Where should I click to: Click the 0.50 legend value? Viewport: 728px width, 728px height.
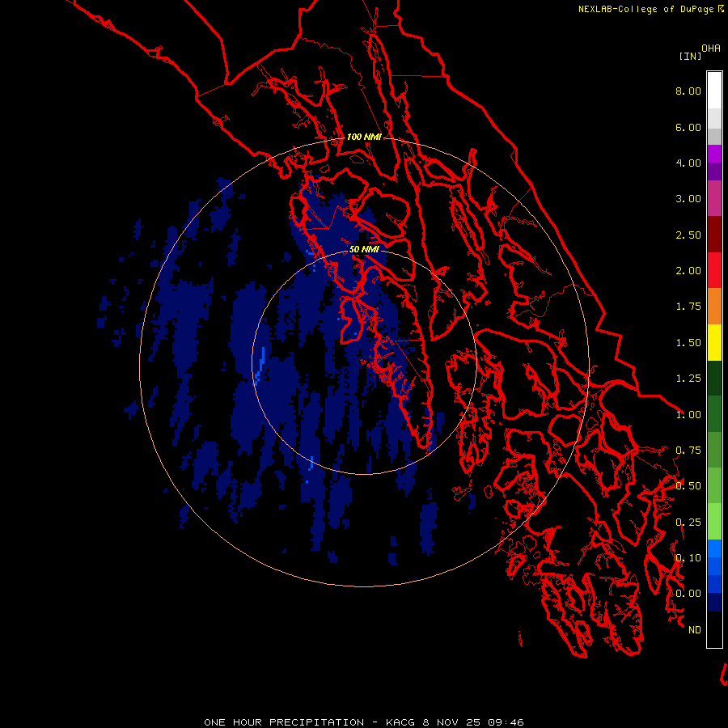coord(688,486)
